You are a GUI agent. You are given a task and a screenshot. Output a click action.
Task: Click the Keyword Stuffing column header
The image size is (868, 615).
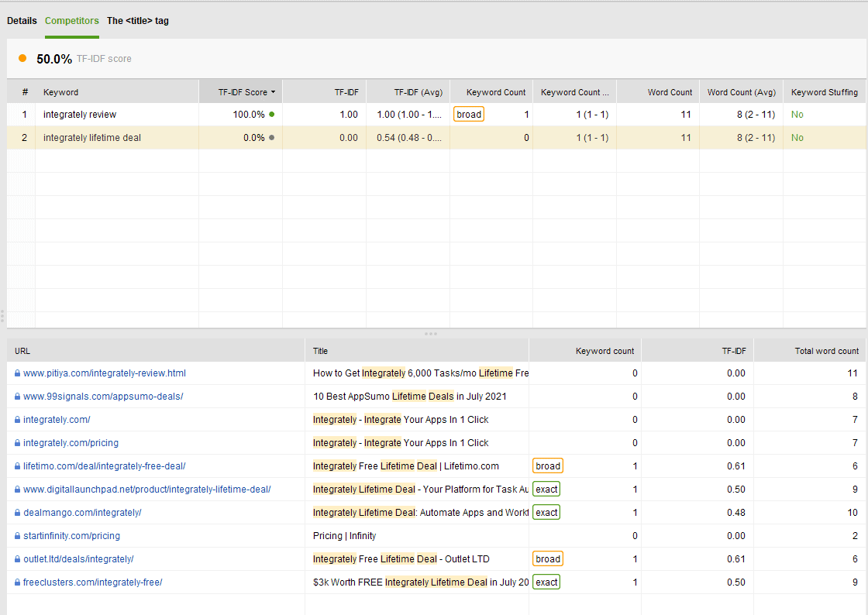tap(825, 92)
